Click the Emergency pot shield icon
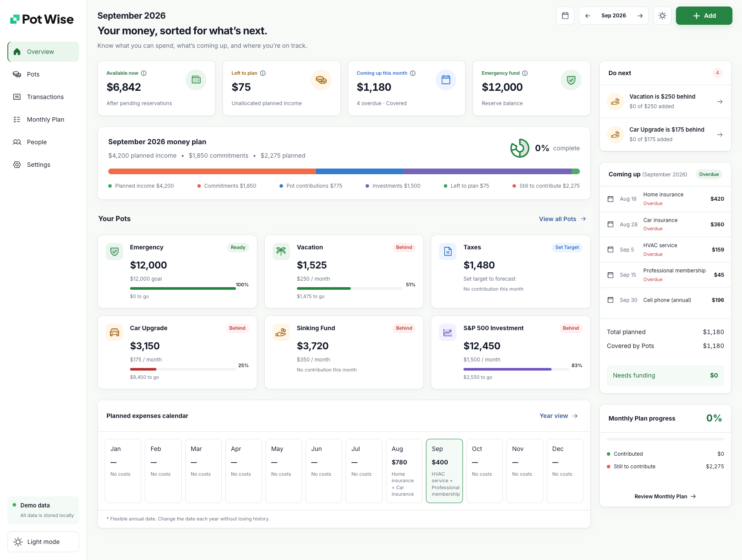Viewport: 742px width, 560px height. [114, 252]
